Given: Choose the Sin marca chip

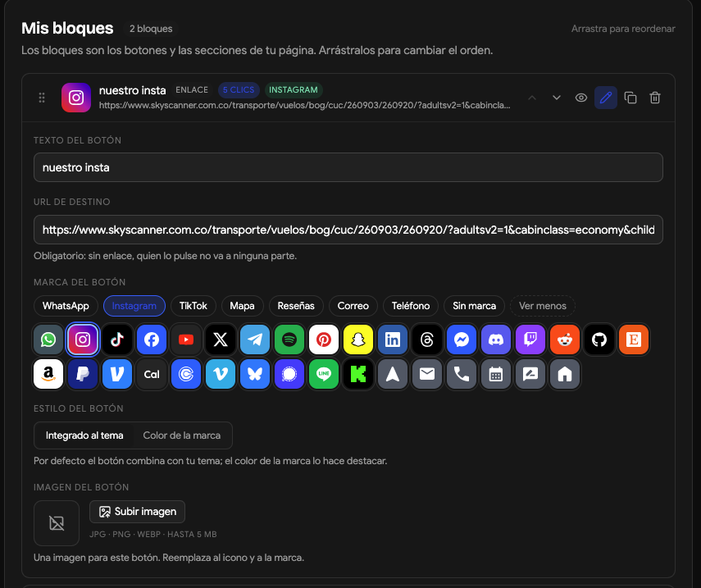Looking at the screenshot, I should 475,306.
